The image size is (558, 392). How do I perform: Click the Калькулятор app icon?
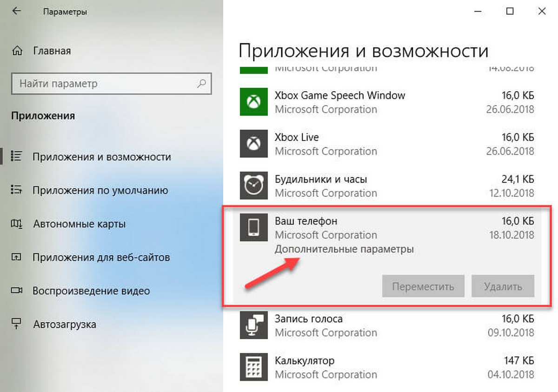click(254, 367)
